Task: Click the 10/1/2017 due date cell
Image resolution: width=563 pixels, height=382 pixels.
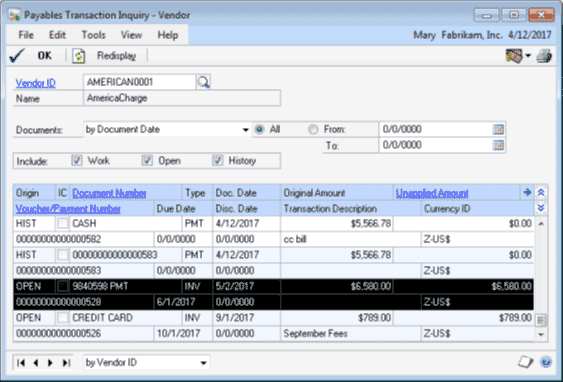Action: [x=183, y=334]
